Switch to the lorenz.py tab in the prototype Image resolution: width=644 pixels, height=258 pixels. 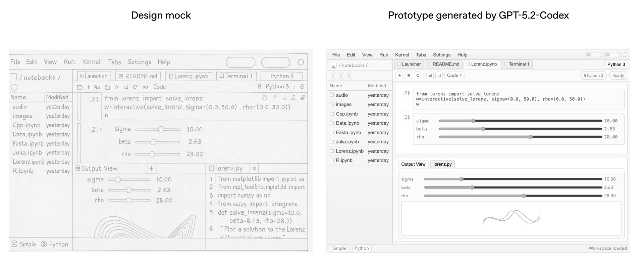pyautogui.click(x=442, y=164)
